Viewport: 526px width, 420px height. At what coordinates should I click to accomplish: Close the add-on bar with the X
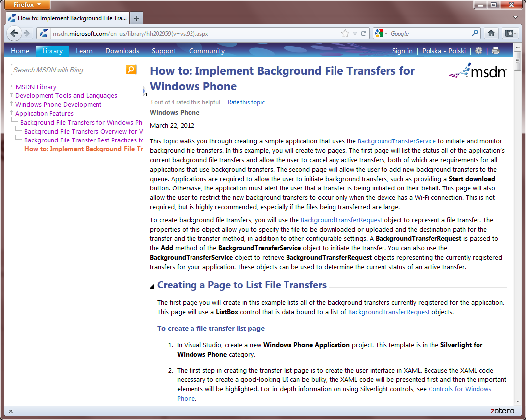coord(11,411)
